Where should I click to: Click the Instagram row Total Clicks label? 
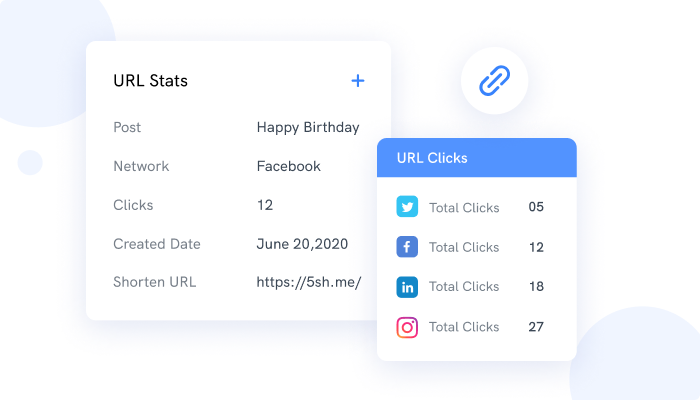pos(464,327)
